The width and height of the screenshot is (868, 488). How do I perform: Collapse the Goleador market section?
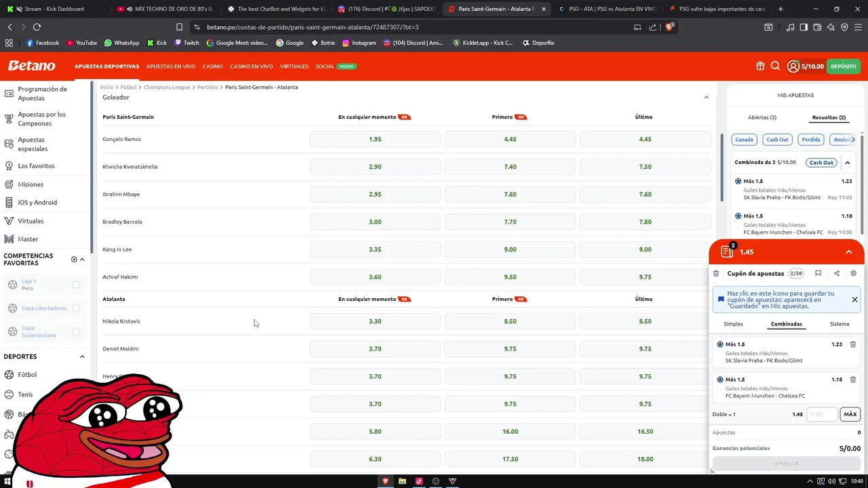tap(706, 98)
